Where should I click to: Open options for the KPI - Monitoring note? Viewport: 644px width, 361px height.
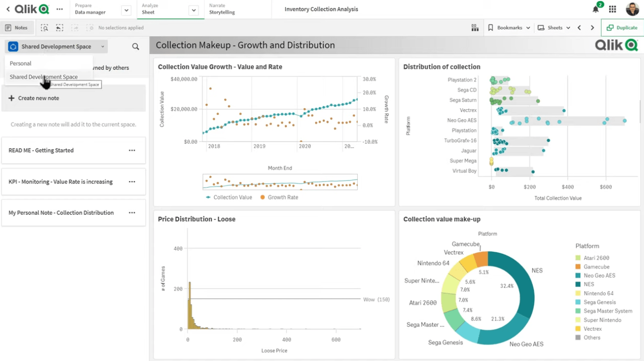point(132,181)
